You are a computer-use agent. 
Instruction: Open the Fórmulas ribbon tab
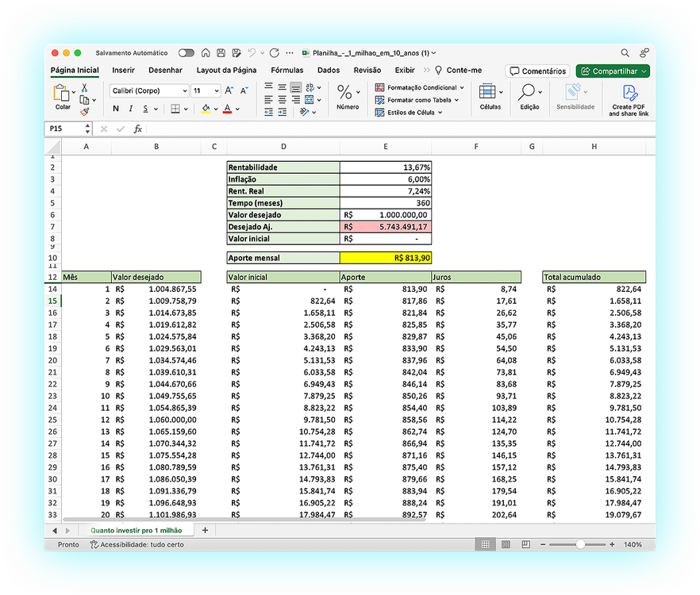[287, 71]
